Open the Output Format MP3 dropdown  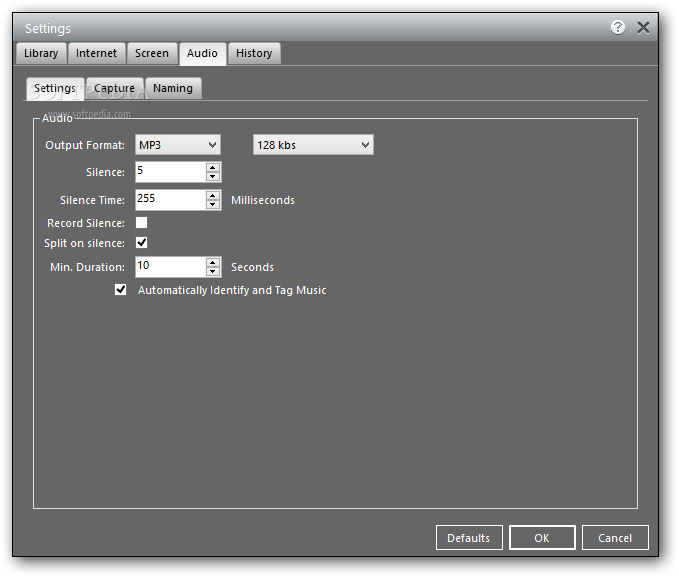[178, 145]
